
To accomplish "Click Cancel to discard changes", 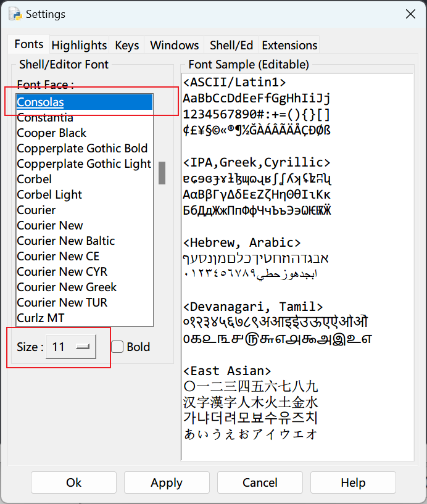I will click(260, 482).
